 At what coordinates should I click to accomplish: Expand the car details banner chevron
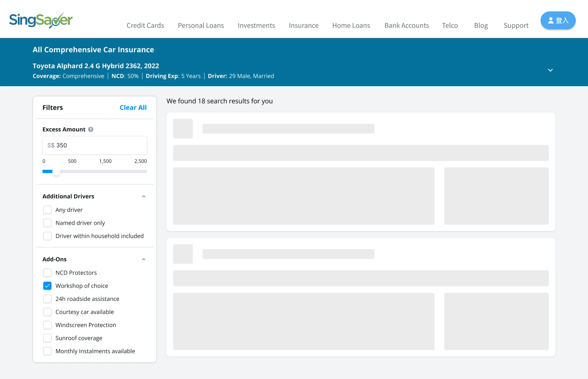(550, 70)
